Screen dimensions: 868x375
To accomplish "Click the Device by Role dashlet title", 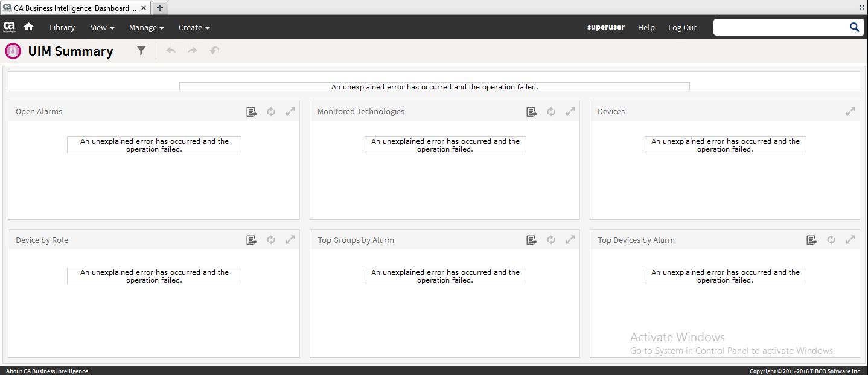I will coord(42,240).
